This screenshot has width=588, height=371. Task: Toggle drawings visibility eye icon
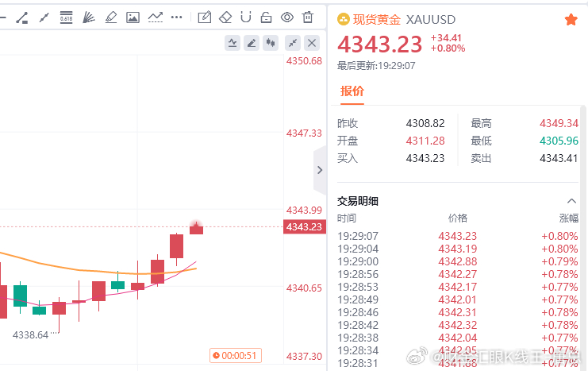tap(287, 17)
